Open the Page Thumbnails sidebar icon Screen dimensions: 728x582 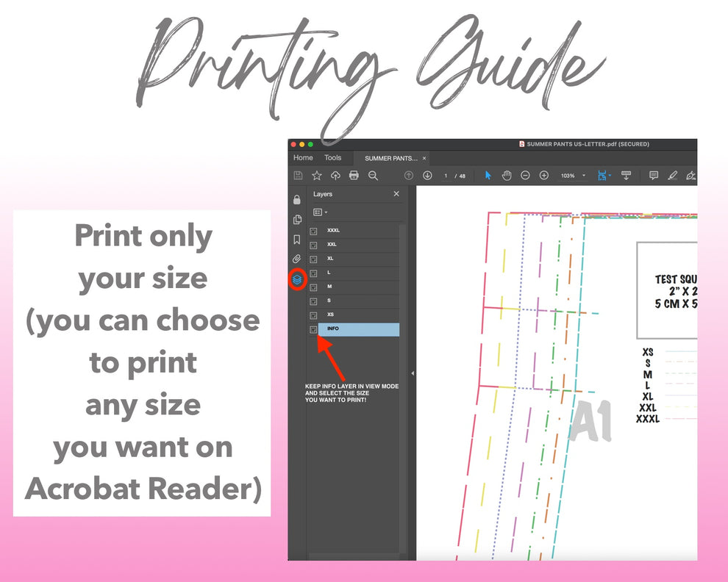point(297,220)
